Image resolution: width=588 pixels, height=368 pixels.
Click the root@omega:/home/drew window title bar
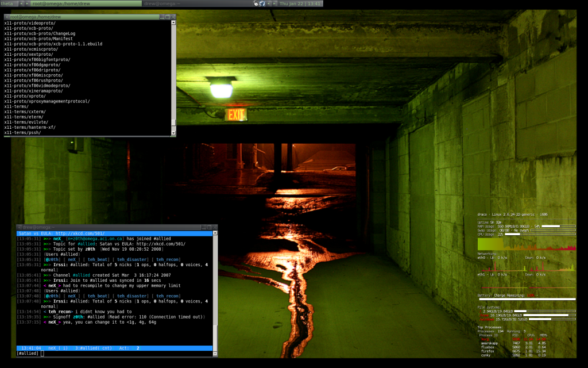pos(84,17)
